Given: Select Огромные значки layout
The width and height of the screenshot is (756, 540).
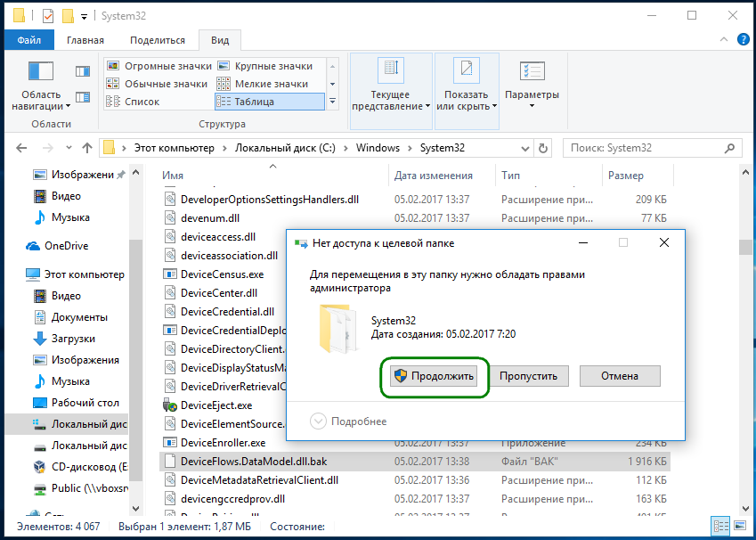Looking at the screenshot, I should [x=159, y=66].
